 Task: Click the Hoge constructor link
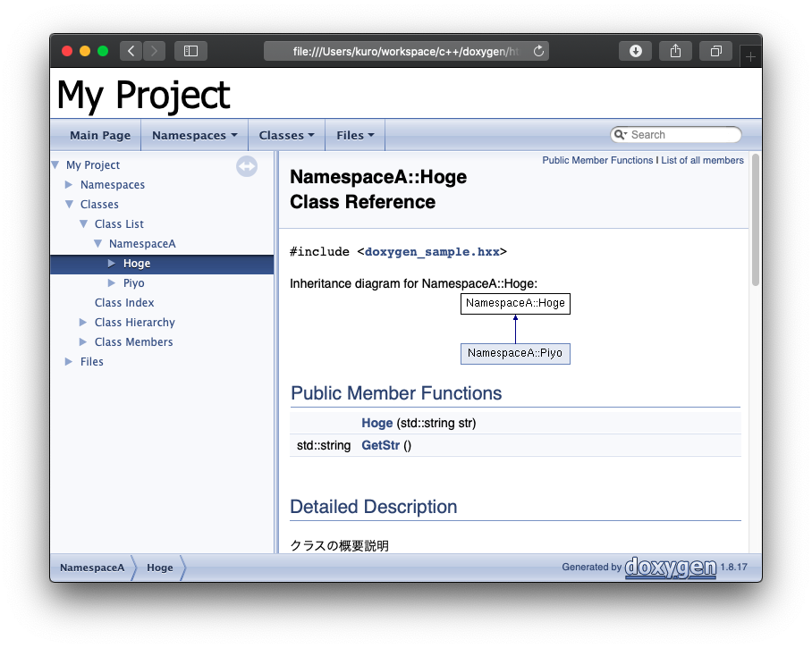tap(376, 423)
